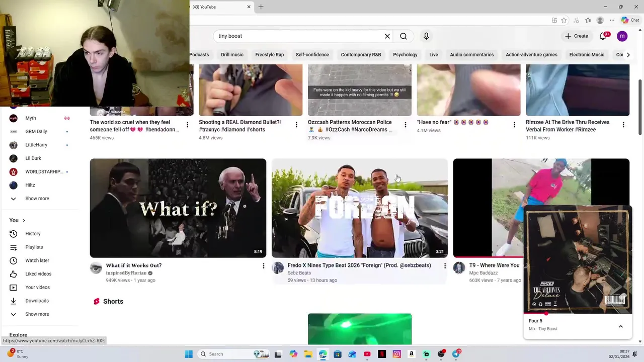Open the browser Settings and more menu
The height and width of the screenshot is (362, 644).
pyautogui.click(x=612, y=20)
